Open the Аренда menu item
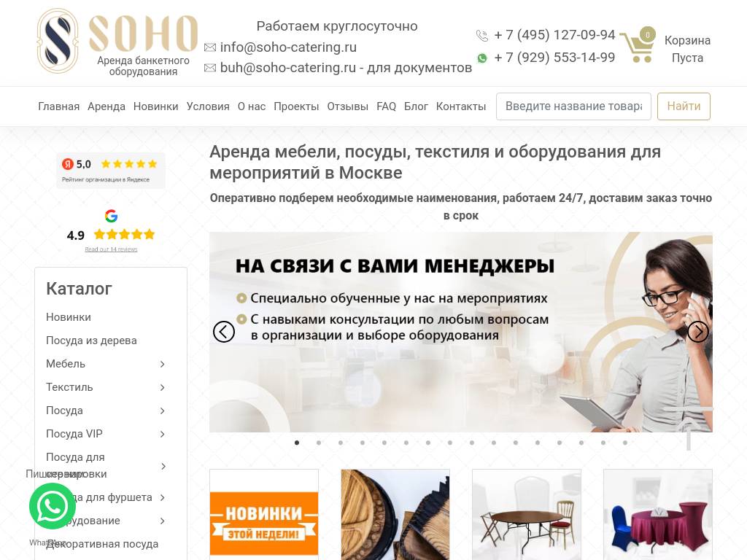 pos(107,106)
